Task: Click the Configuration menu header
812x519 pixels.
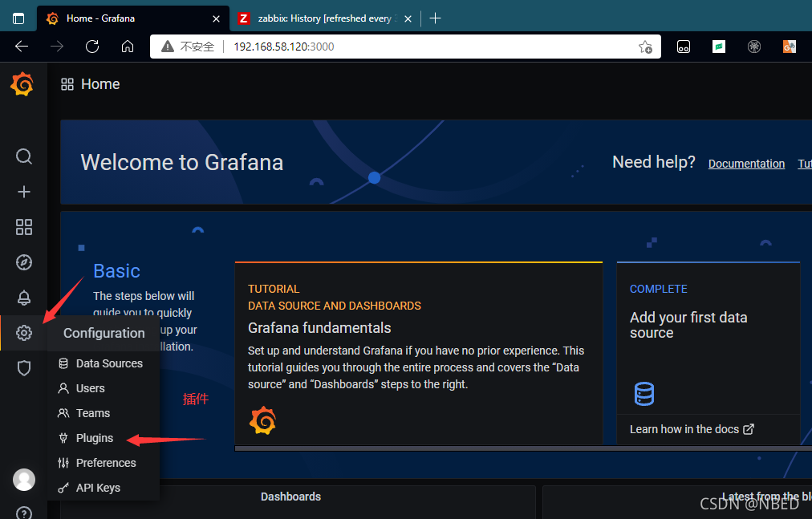Action: tap(104, 333)
